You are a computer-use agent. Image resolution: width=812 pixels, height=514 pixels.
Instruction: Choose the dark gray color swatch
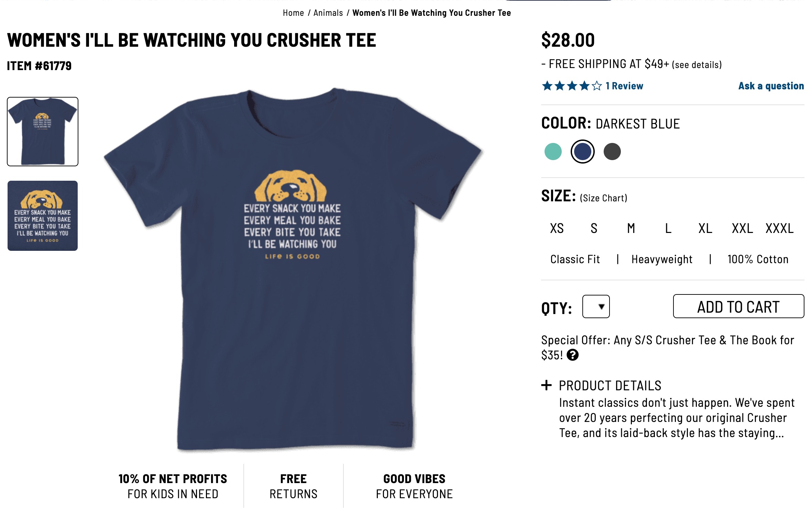(612, 152)
